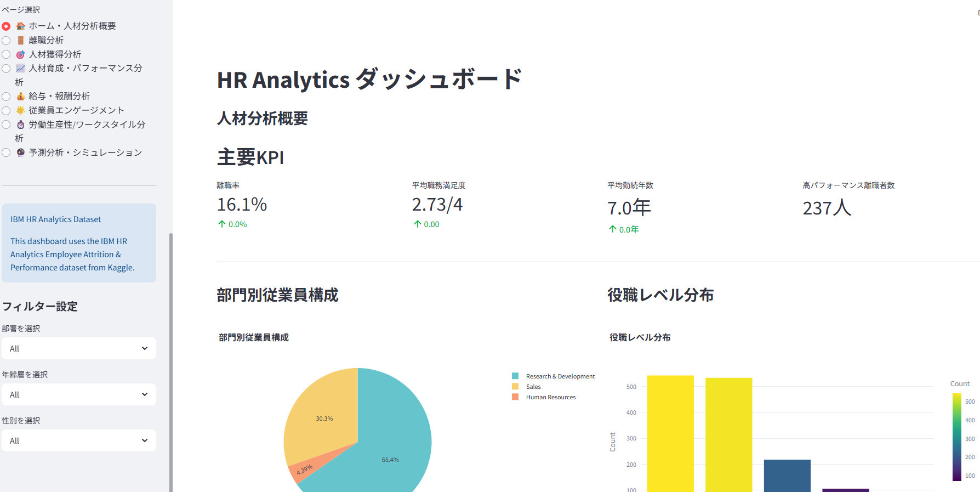Click the 高パフォーマンス離職者数 value 237人
Viewport: 980px width, 492px height.
827,208
